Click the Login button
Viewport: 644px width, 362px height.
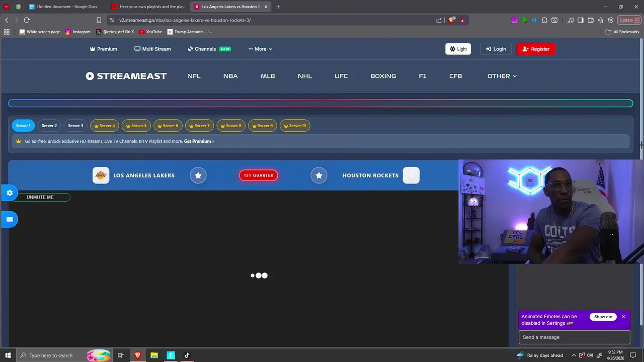(496, 49)
